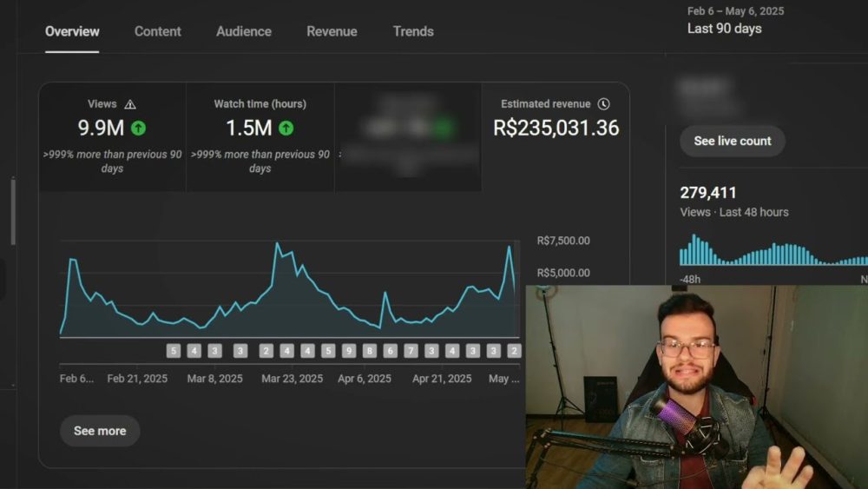The height and width of the screenshot is (489, 868).
Task: Click the Last 48 hours views bar chart
Action: pos(773,250)
